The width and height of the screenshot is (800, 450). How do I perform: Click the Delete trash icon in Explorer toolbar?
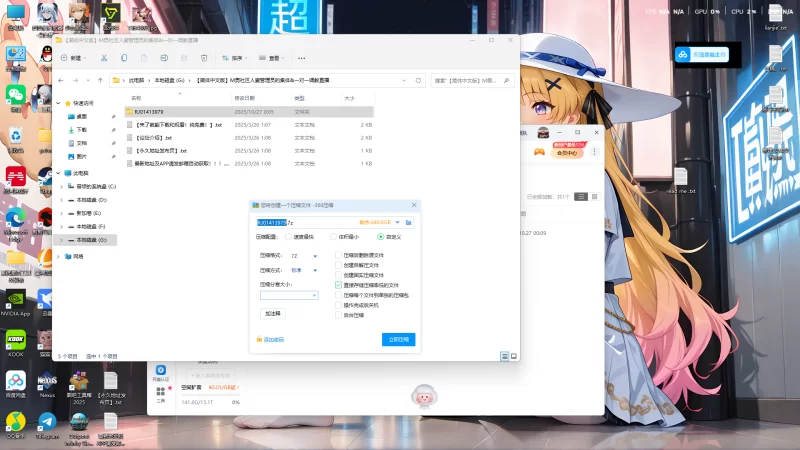[204, 58]
